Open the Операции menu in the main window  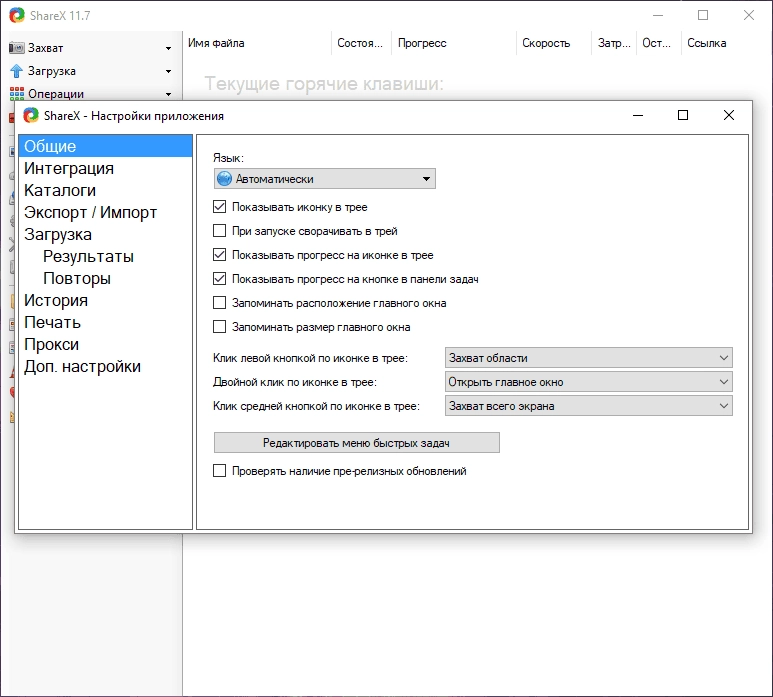[91, 93]
